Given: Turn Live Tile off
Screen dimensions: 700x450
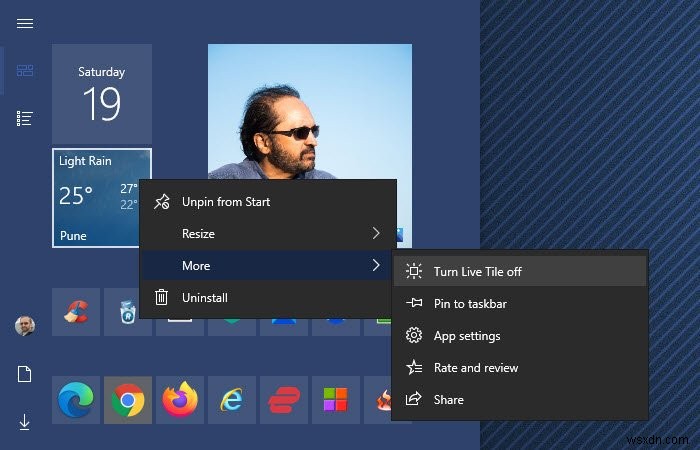Looking at the screenshot, I should click(x=520, y=271).
